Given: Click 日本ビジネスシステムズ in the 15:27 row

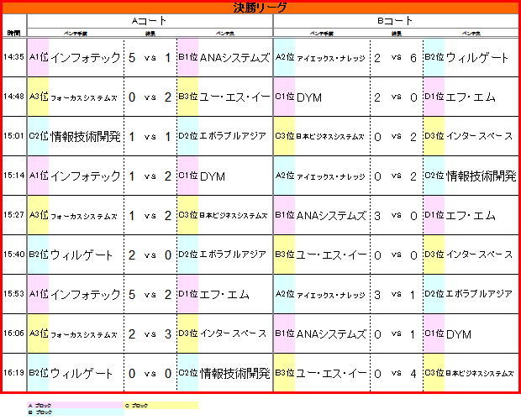Looking at the screenshot, I should point(234,216).
